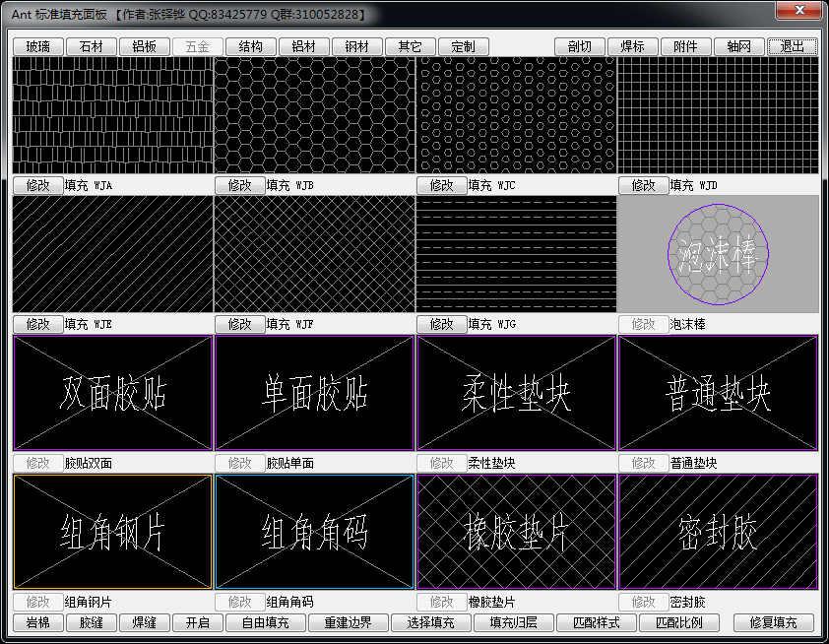Pick the 密封胶 sealant thumbnail
The image size is (829, 644).
[x=718, y=532]
